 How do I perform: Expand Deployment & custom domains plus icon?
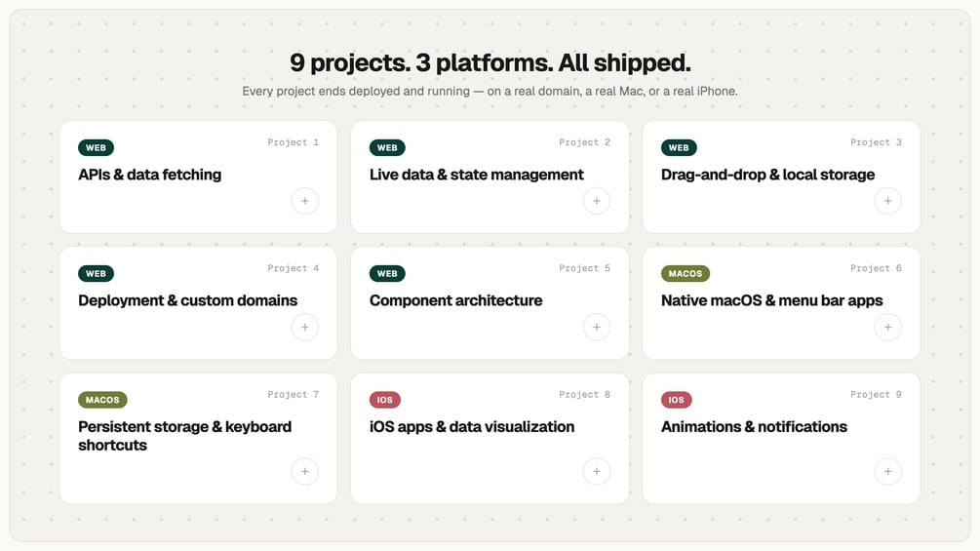[x=304, y=327]
